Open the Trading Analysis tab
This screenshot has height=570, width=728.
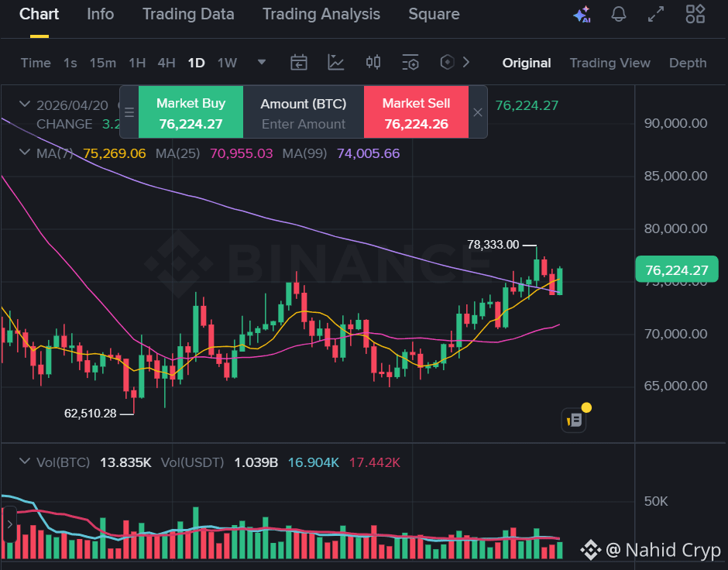[x=321, y=15]
